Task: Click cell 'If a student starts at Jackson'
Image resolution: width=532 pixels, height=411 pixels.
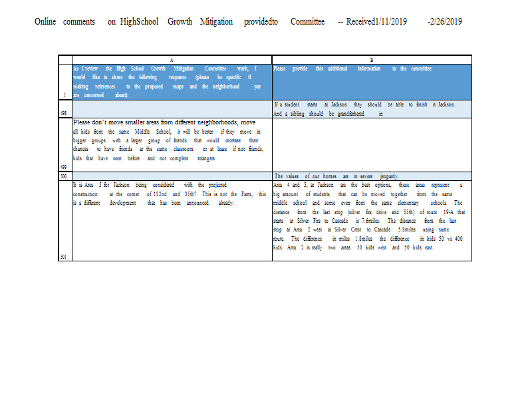Action: 372,109
